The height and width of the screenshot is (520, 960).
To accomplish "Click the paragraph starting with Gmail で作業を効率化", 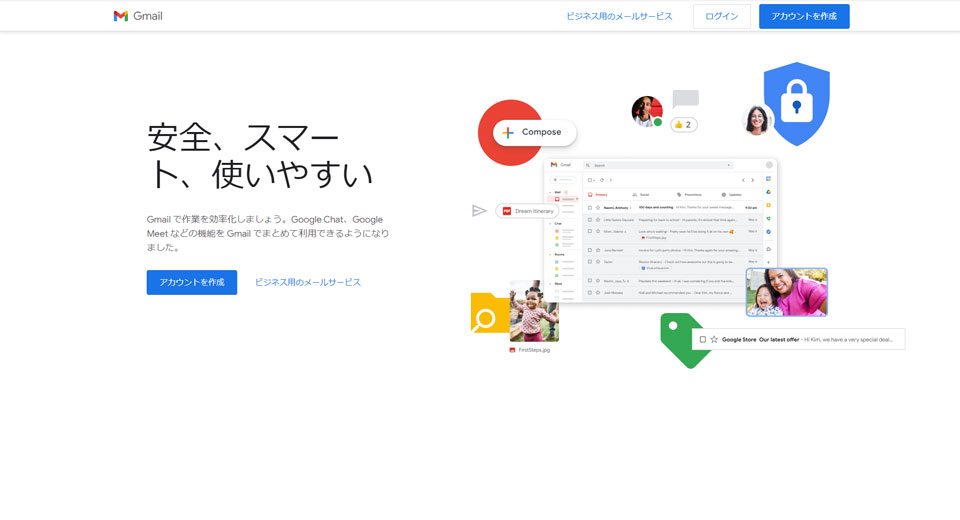I will [268, 233].
